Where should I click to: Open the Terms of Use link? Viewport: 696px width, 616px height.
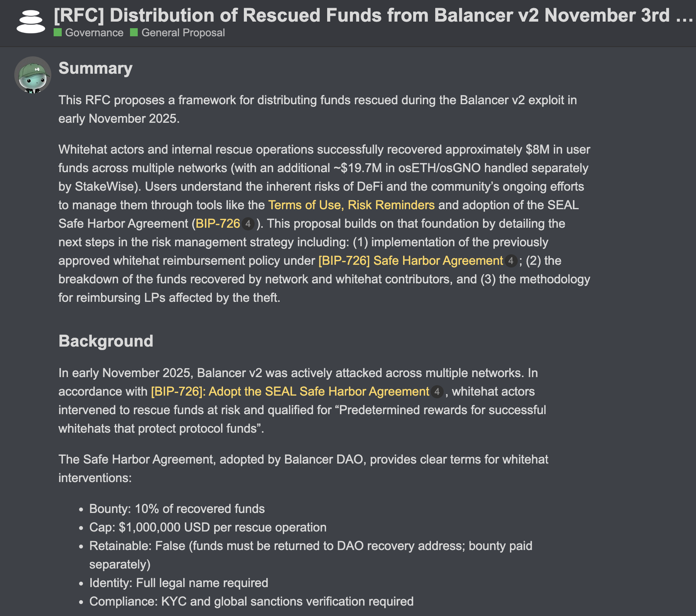(304, 205)
